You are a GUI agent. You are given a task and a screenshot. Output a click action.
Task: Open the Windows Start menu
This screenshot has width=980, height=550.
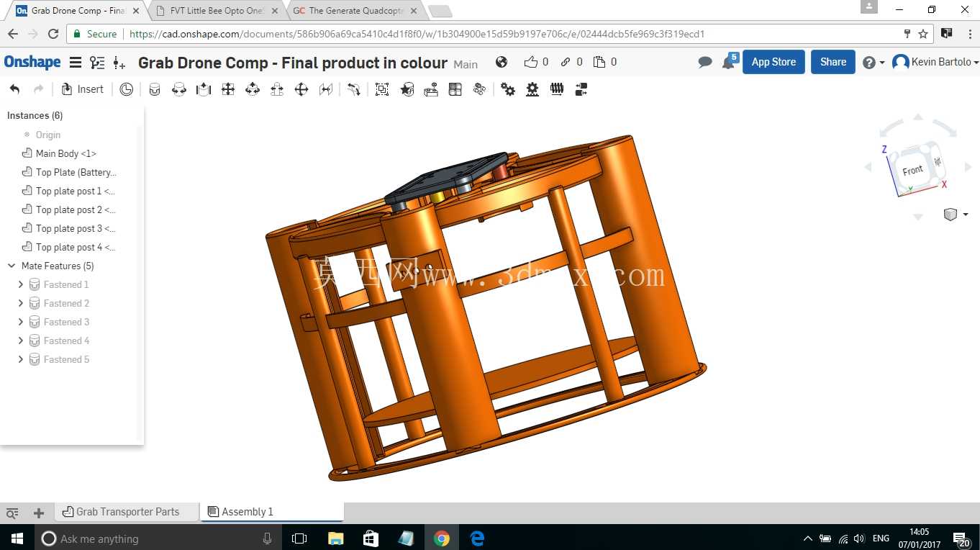pos(17,538)
